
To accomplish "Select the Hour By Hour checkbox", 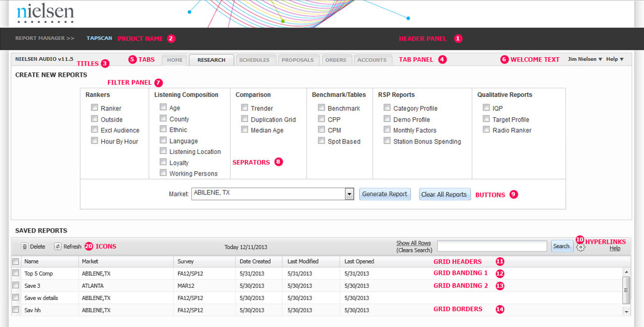I will [x=94, y=140].
